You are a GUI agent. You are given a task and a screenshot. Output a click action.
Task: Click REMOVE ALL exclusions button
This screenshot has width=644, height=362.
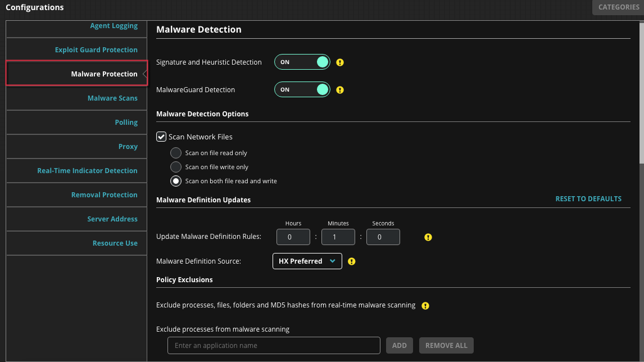point(446,346)
